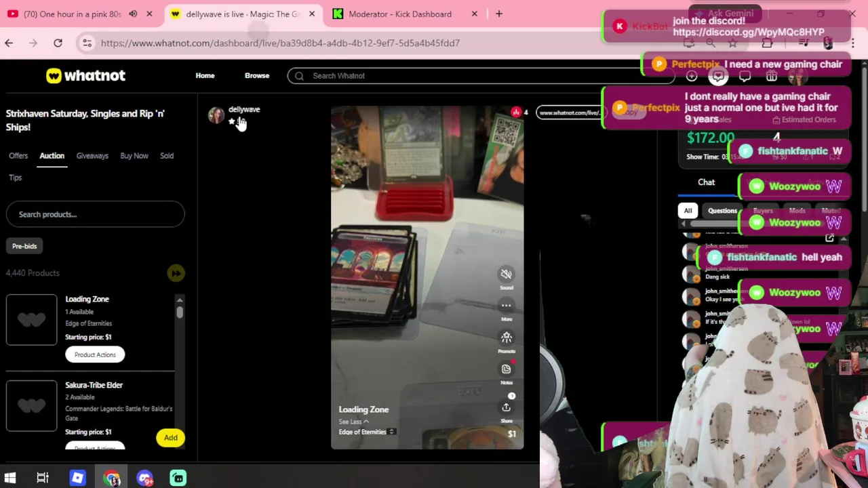Open the Edge of Eternities set selector

pyautogui.click(x=367, y=432)
